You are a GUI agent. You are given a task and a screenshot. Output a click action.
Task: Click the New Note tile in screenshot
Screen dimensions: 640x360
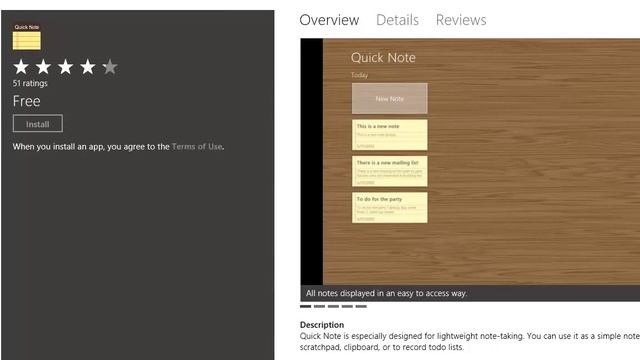point(390,98)
